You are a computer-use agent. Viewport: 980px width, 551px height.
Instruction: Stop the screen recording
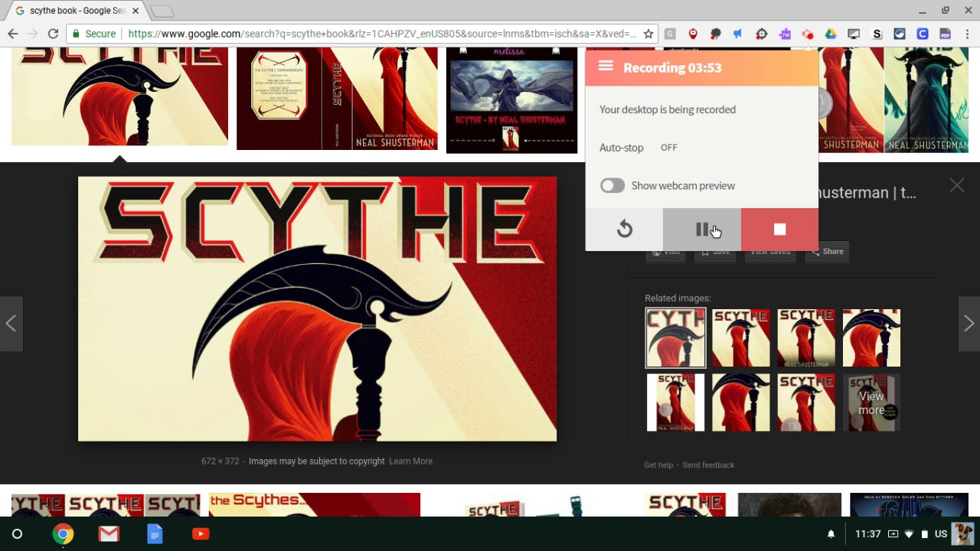[779, 230]
